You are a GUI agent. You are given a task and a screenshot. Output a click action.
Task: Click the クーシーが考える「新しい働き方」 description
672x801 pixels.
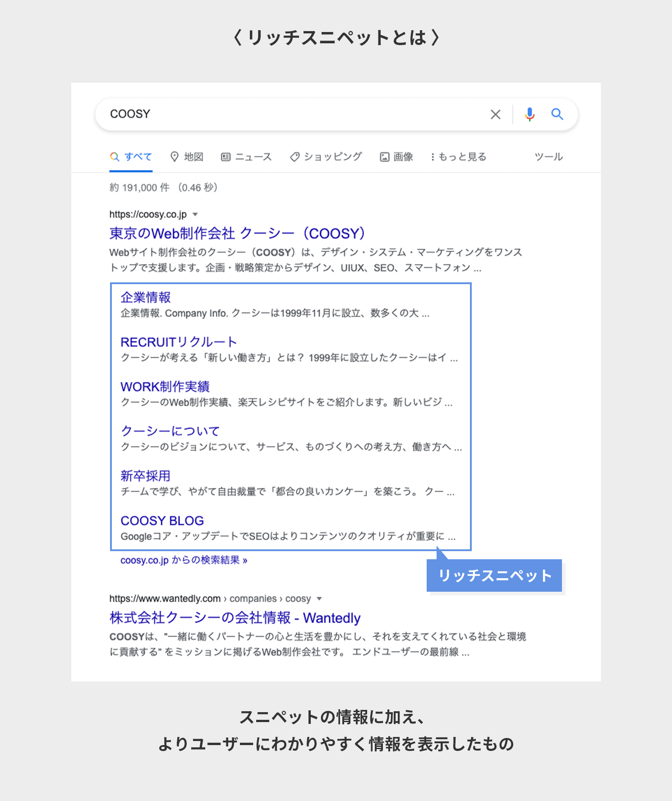point(289,358)
